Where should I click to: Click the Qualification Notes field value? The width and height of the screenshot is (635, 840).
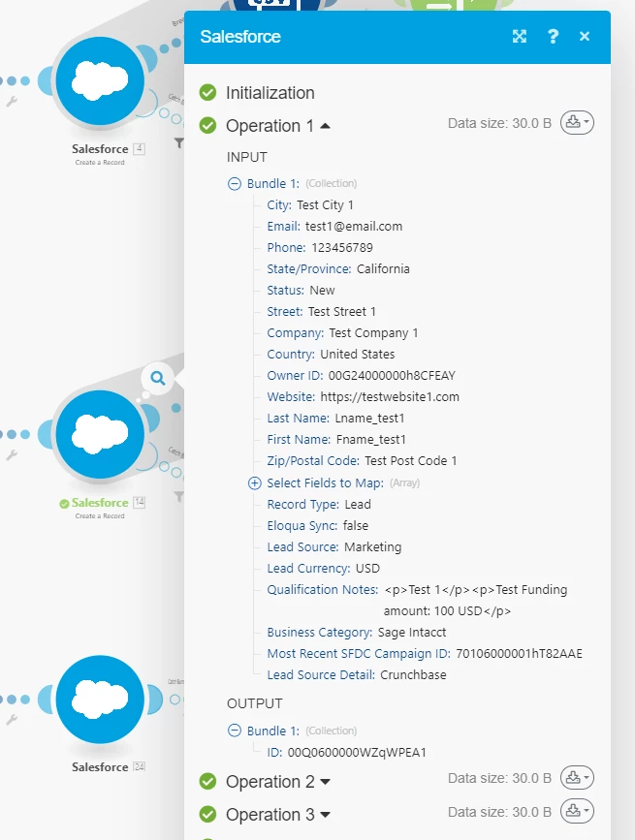(475, 600)
